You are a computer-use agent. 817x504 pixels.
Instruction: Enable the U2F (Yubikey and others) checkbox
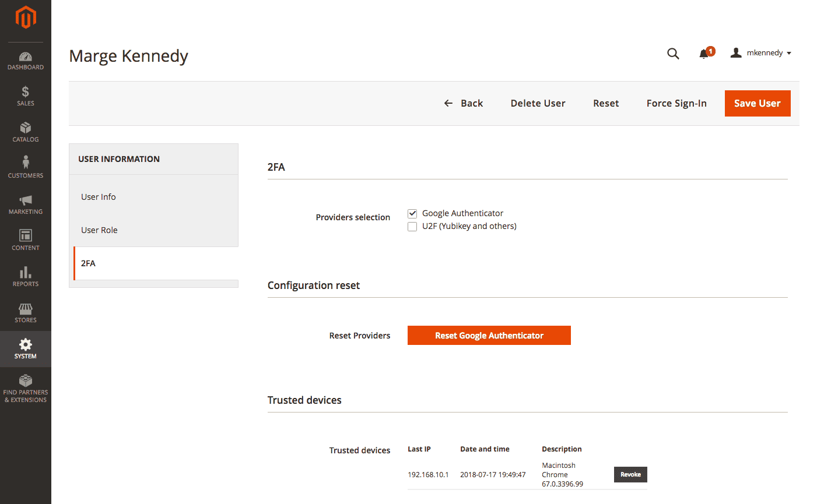click(x=412, y=226)
